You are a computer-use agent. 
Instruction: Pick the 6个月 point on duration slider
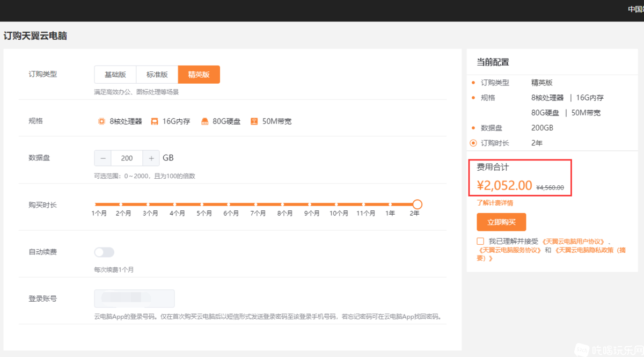229,205
